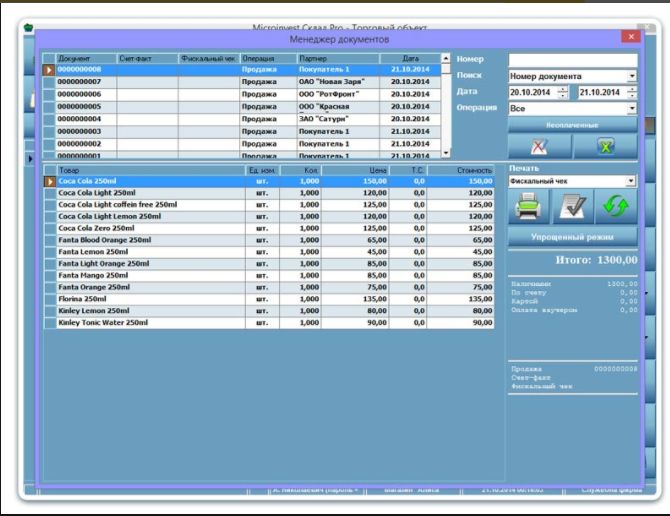Click the Стоимость column header
This screenshot has height=516, width=670.
[x=469, y=171]
